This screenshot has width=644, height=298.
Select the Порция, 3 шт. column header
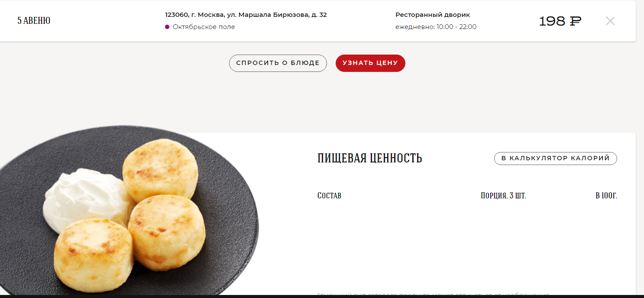503,196
